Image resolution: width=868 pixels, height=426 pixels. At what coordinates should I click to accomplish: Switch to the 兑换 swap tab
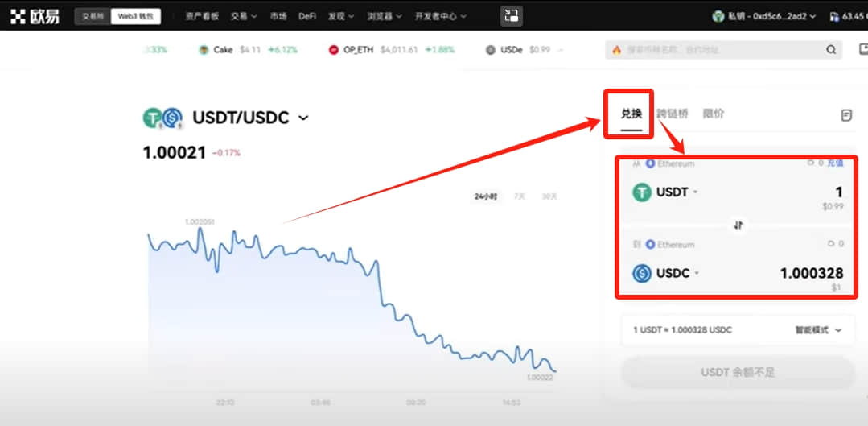(631, 114)
